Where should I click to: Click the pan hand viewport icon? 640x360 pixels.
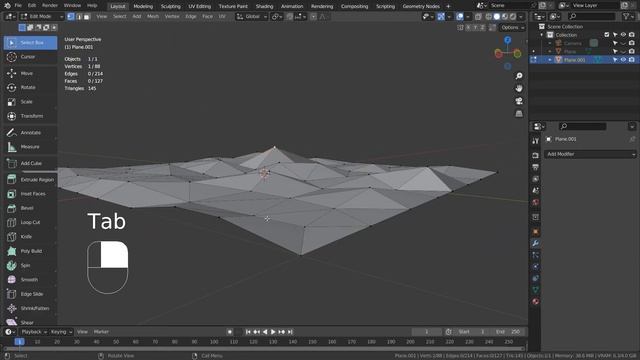519,89
